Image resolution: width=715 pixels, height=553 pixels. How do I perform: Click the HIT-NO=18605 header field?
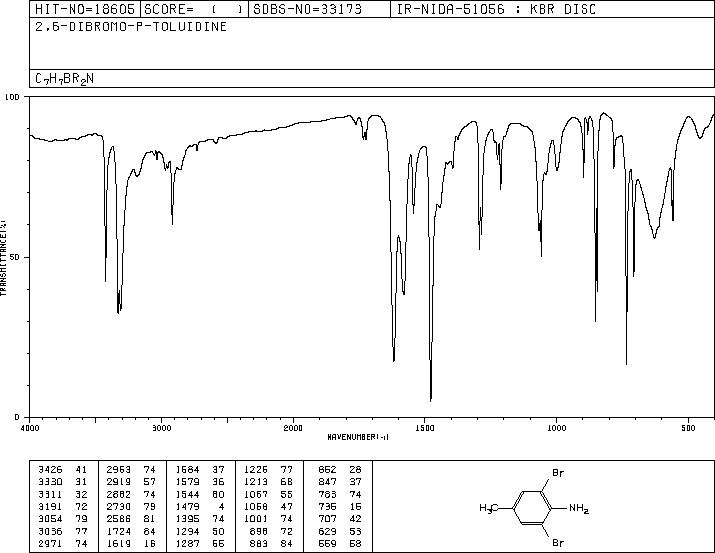coord(85,9)
